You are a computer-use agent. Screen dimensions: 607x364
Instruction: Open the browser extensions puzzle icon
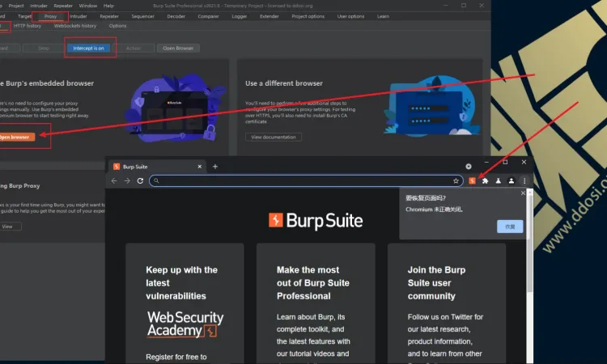coord(485,180)
